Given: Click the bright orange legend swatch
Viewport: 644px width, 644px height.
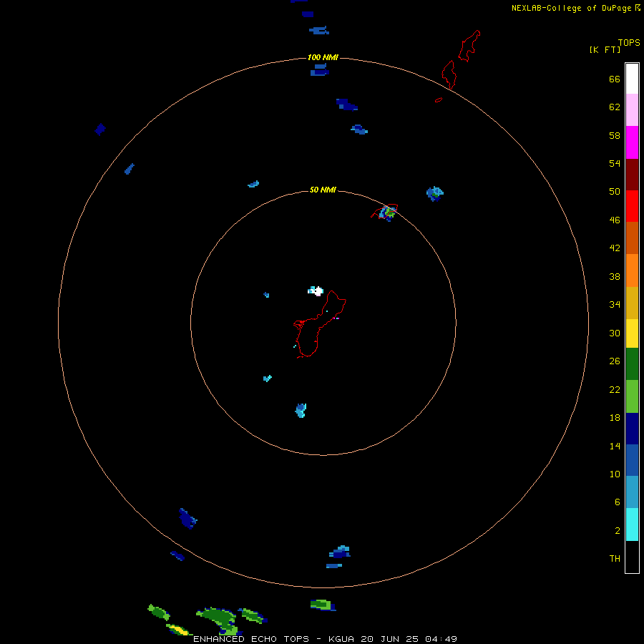Looking at the screenshot, I should coord(632,270).
